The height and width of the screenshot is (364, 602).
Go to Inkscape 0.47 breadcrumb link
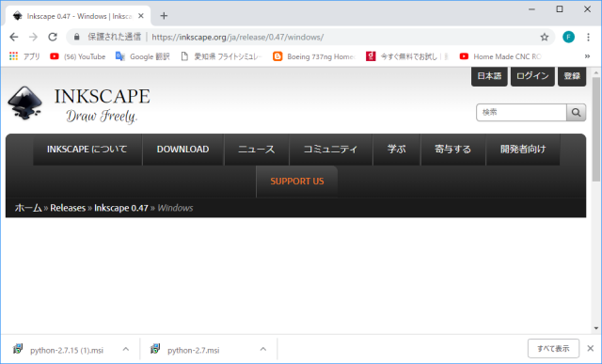point(121,208)
